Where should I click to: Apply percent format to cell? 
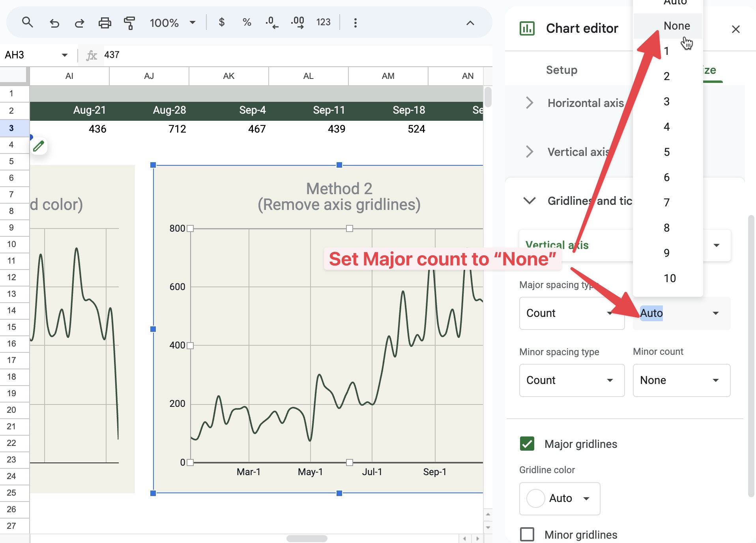[x=247, y=22]
